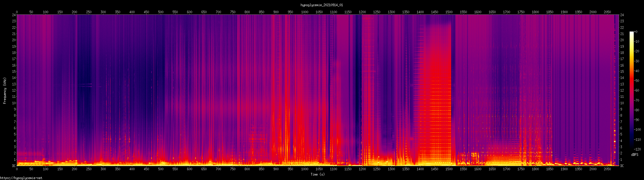This screenshot has width=644, height=180.
Task: Open the https://hypoglycemie.net link
Action: pyautogui.click(x=21, y=178)
